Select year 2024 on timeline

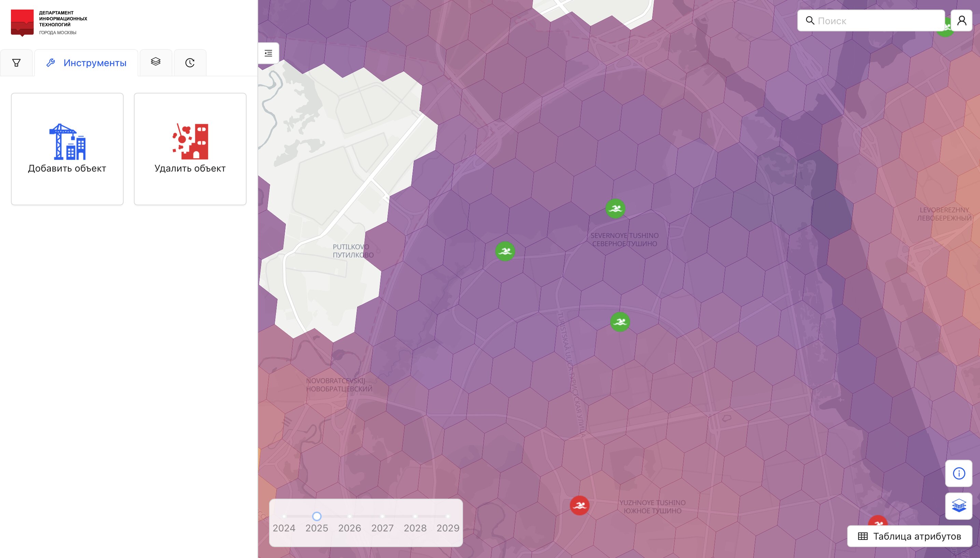point(284,517)
